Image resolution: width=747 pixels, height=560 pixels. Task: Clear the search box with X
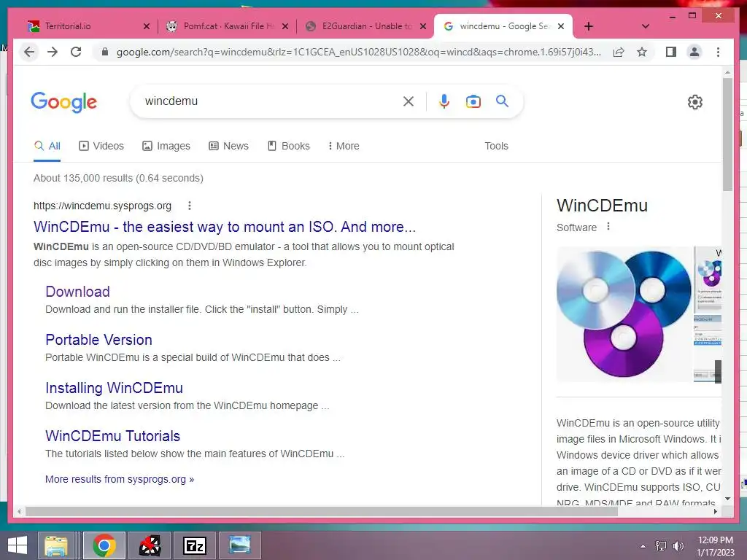point(409,101)
